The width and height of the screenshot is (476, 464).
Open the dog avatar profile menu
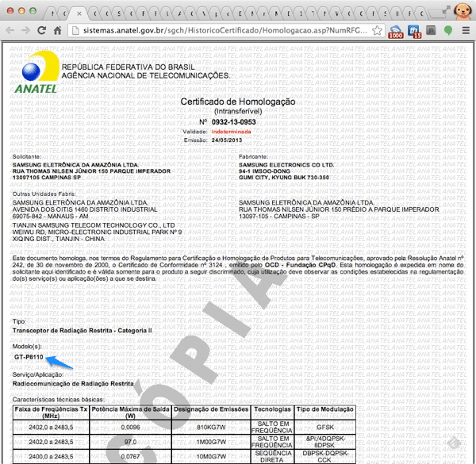click(463, 12)
